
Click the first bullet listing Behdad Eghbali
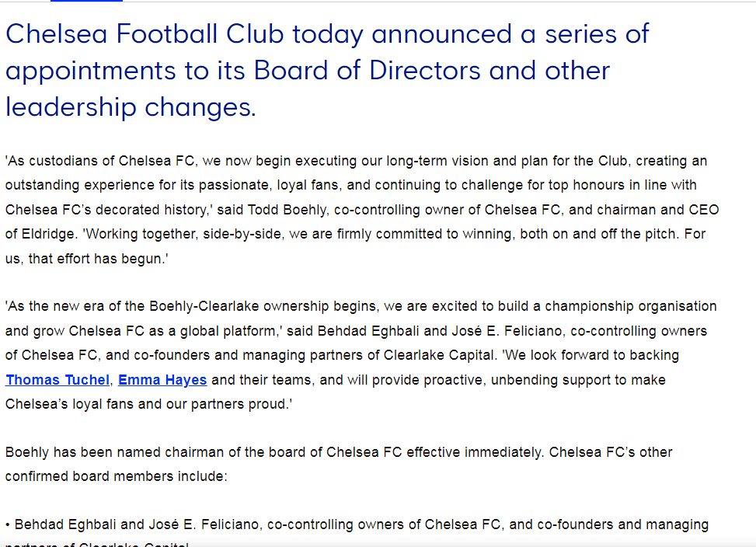357,532
